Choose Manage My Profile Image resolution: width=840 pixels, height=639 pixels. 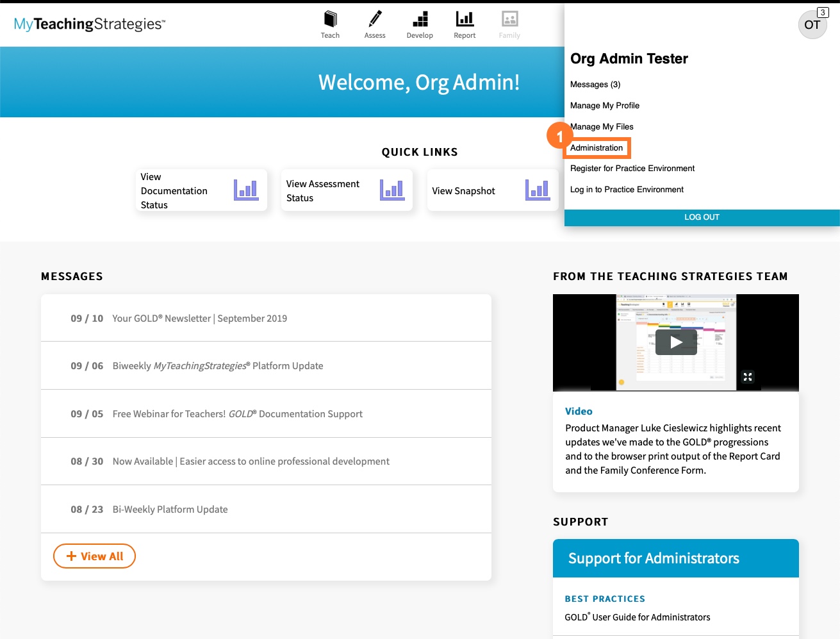[x=604, y=105]
